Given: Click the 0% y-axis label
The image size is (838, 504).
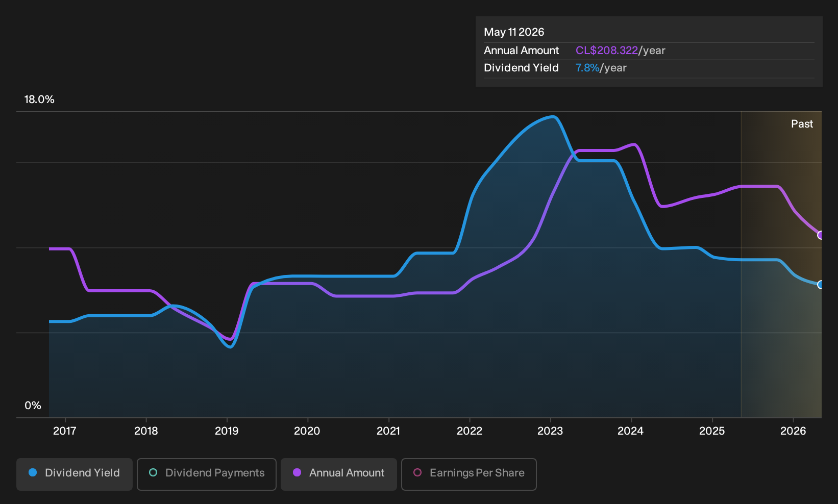Looking at the screenshot, I should pos(33,406).
